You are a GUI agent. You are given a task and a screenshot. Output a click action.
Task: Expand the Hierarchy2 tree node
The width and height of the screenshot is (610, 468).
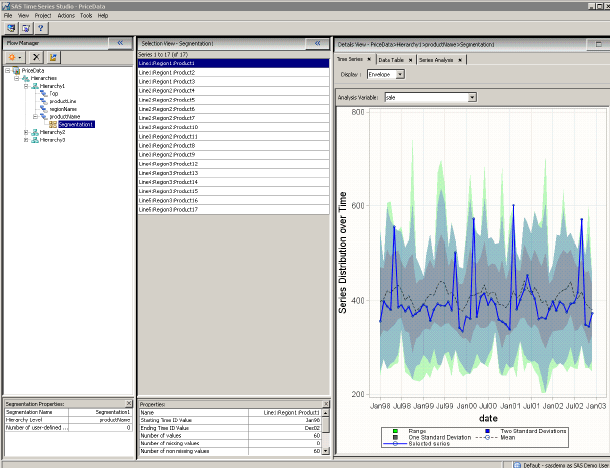pos(26,132)
